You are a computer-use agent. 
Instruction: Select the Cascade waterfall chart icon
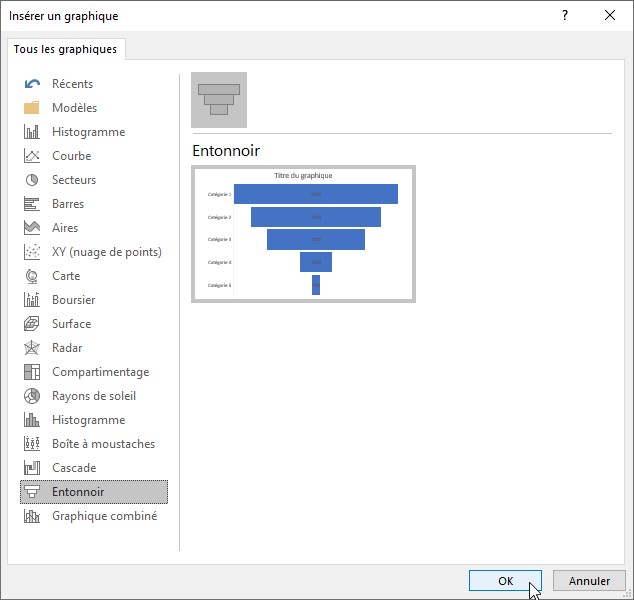[32, 468]
